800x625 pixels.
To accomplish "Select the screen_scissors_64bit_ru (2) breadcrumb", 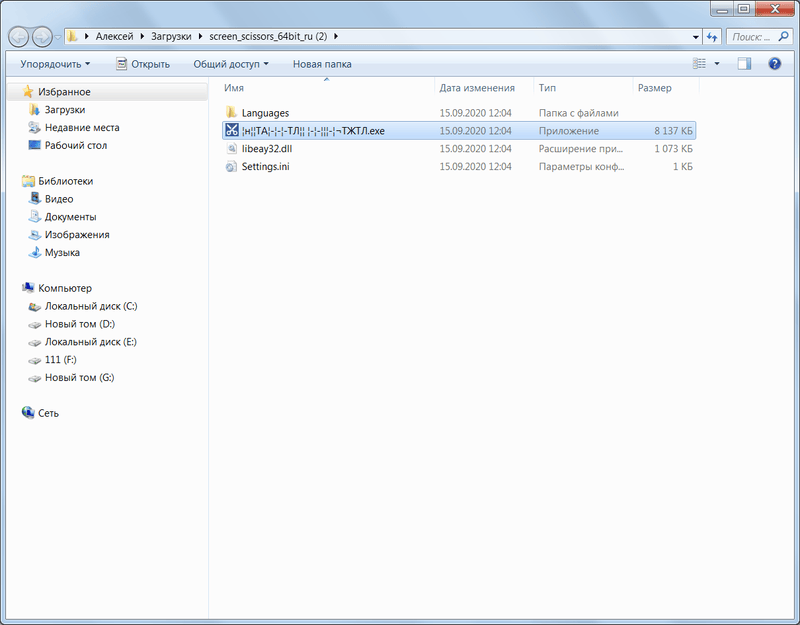I will (268, 36).
